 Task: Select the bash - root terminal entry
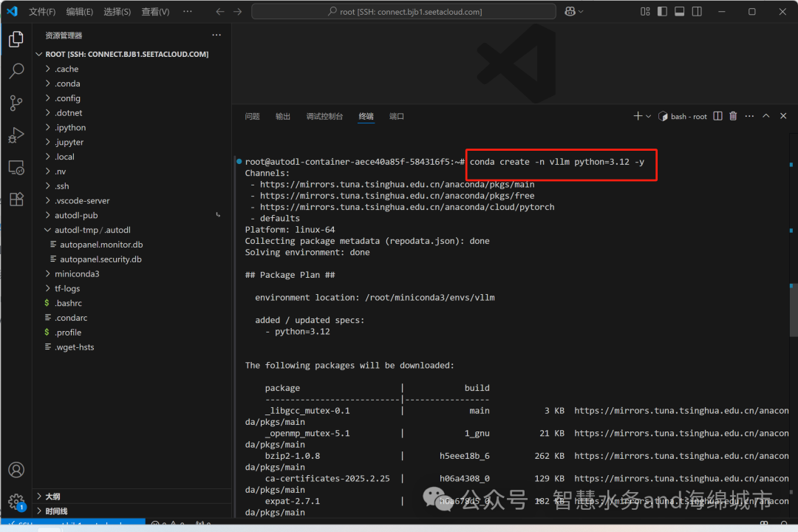tap(683, 117)
